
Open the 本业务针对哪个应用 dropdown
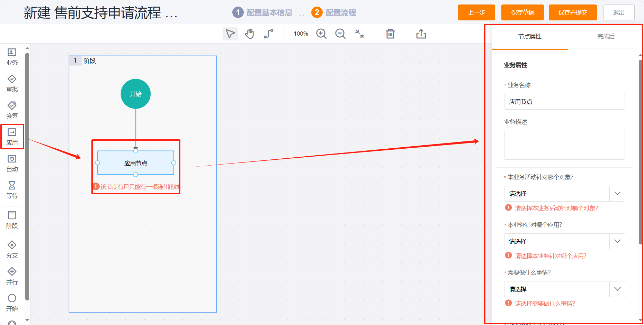point(564,241)
